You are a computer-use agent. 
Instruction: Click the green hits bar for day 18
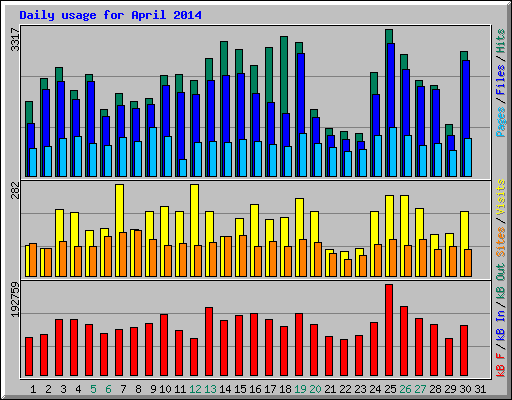click(x=284, y=75)
